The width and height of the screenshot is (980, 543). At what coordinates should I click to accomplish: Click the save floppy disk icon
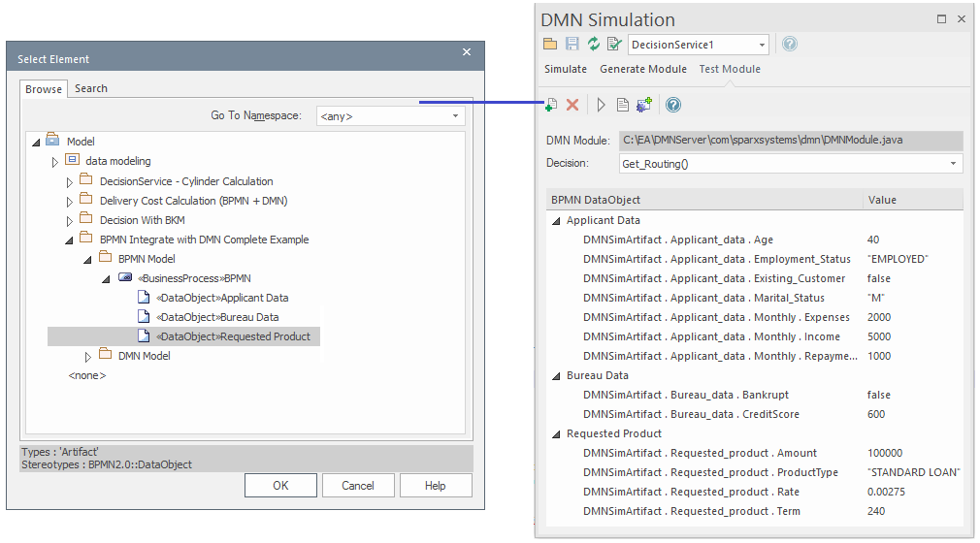572,44
